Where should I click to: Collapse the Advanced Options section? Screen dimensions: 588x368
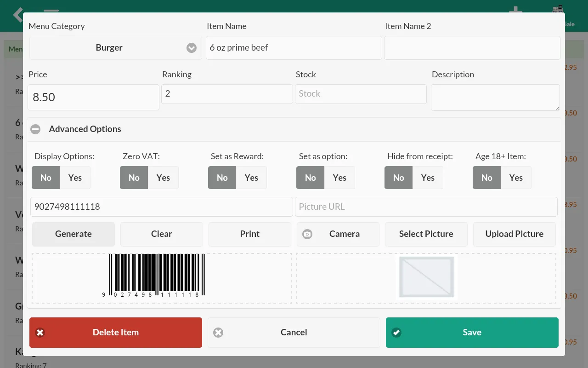(35, 129)
